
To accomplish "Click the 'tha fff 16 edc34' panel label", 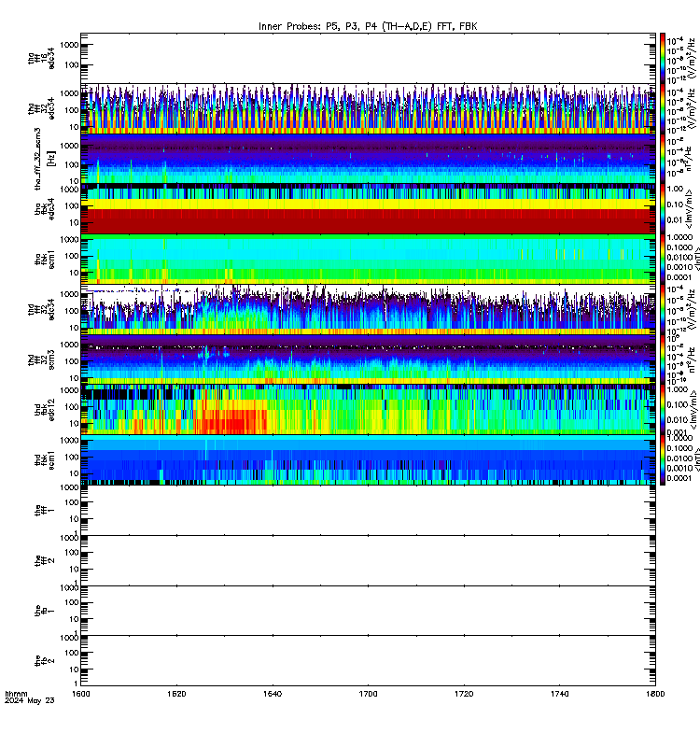I will (x=41, y=59).
